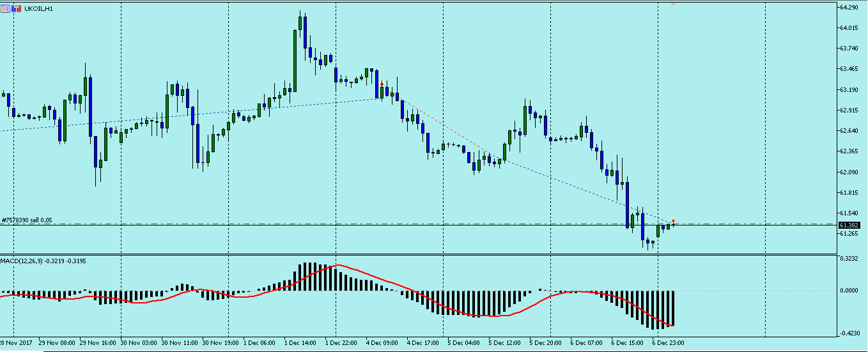Screen dimensions: 868x352
Task: Click the 5 Dec 20:00 time label
Action: coord(546,343)
